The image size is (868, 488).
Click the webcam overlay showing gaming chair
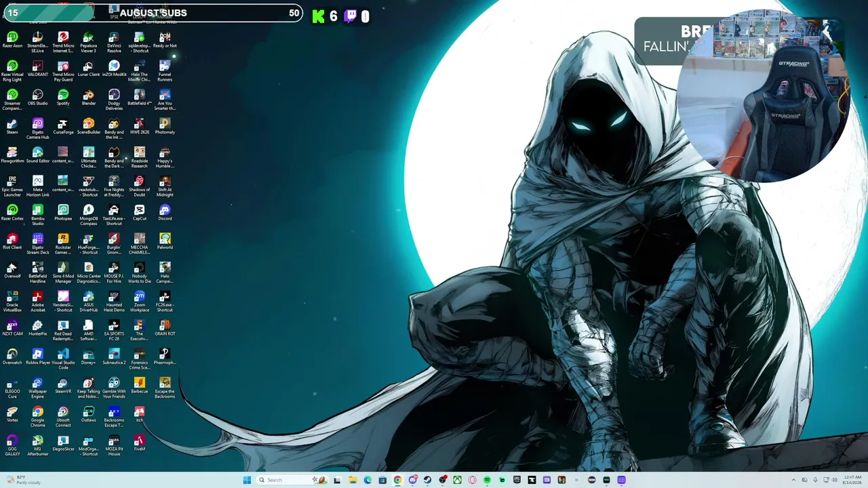pyautogui.click(x=764, y=96)
